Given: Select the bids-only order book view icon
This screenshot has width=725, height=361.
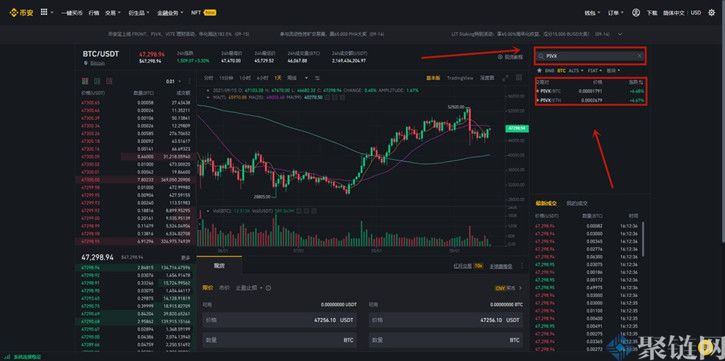Looking at the screenshot, I should click(x=97, y=81).
